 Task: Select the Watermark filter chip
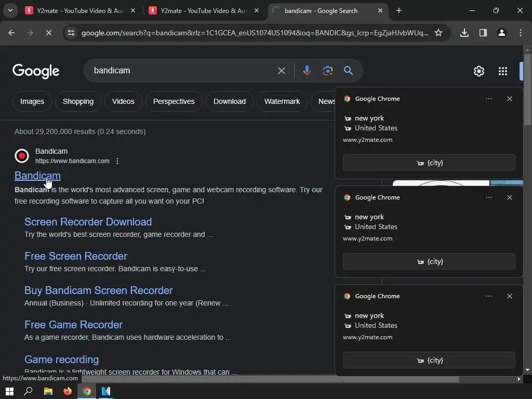pyautogui.click(x=282, y=101)
